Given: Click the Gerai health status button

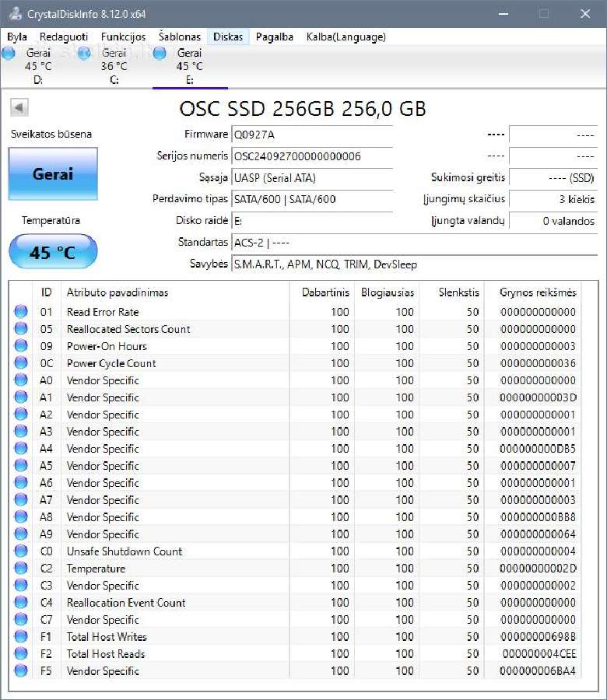Looking at the screenshot, I should [x=53, y=173].
